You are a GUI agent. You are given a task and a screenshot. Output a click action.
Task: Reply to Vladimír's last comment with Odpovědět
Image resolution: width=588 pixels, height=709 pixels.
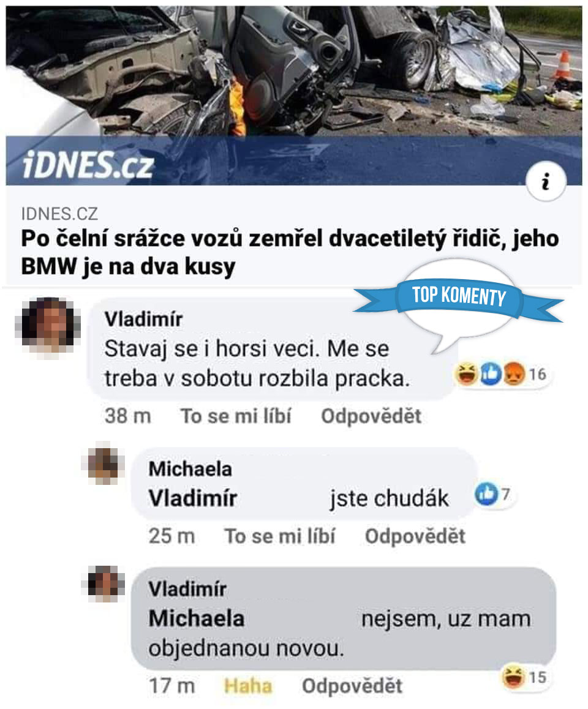click(x=352, y=686)
